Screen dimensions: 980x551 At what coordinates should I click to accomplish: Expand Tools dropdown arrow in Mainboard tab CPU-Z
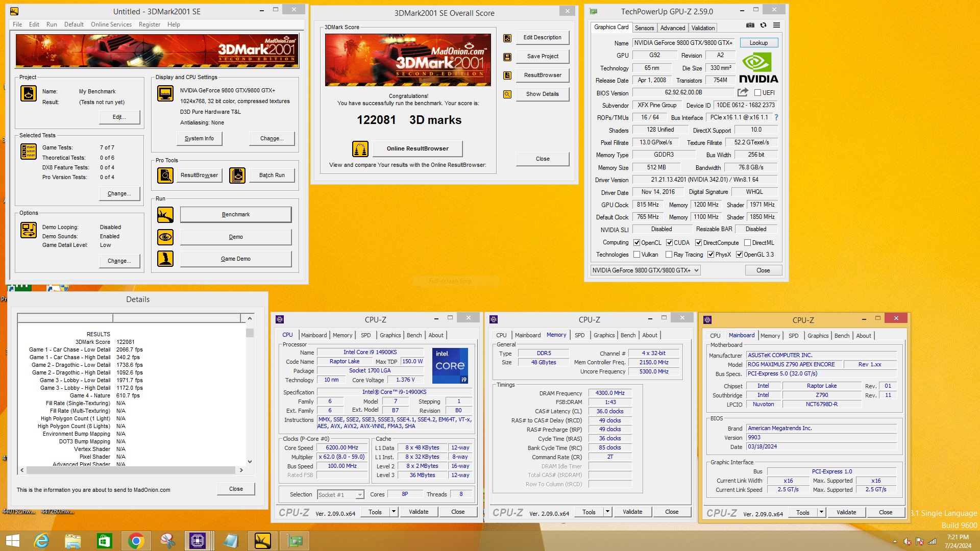click(x=821, y=512)
